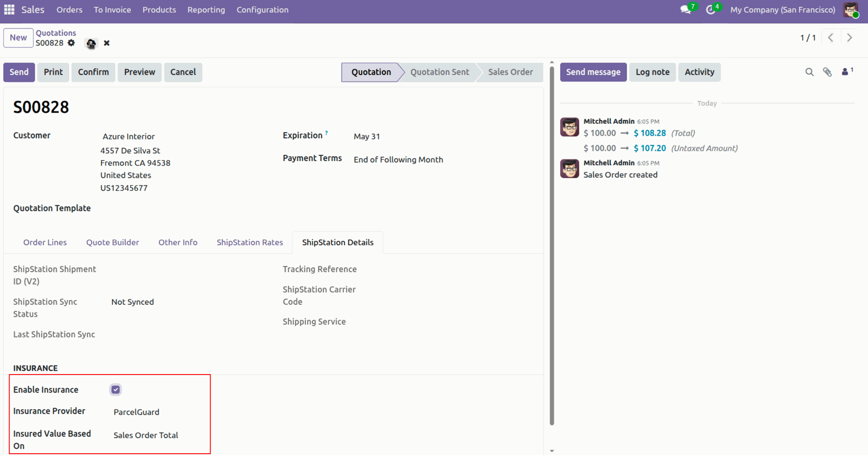Open the conversations messages icon with badge 7
868x455 pixels.
coord(686,9)
